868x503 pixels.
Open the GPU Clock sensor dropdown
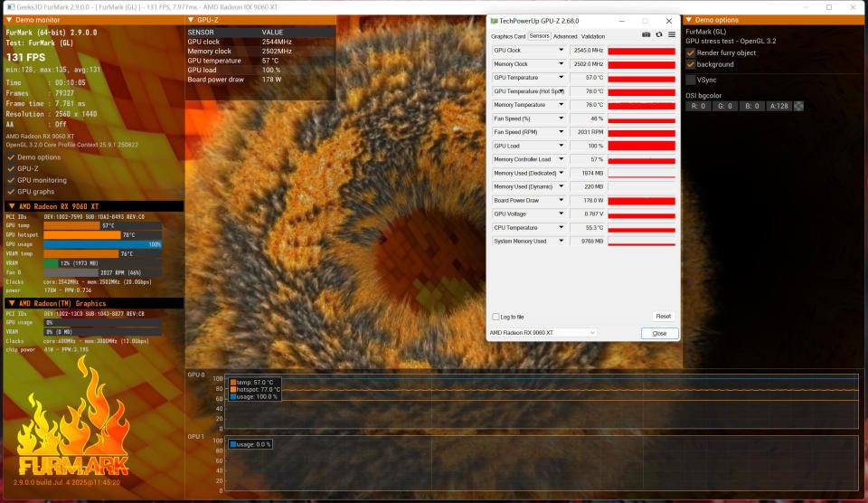561,50
